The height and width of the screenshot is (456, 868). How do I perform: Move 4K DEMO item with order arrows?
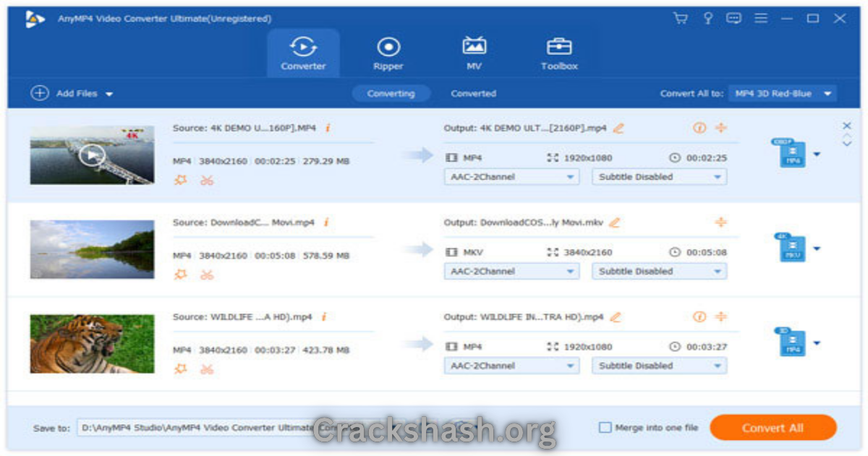coord(846,140)
